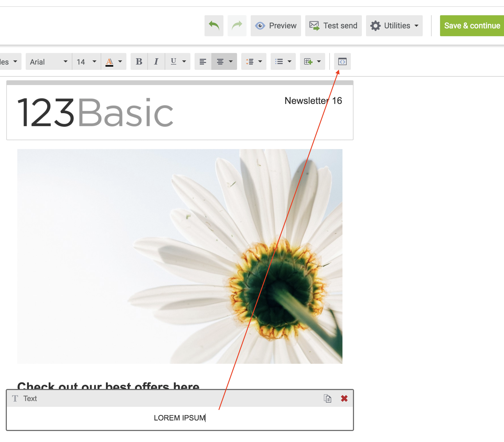504x442 pixels.
Task: Expand the alignment options arrow
Action: click(x=231, y=62)
